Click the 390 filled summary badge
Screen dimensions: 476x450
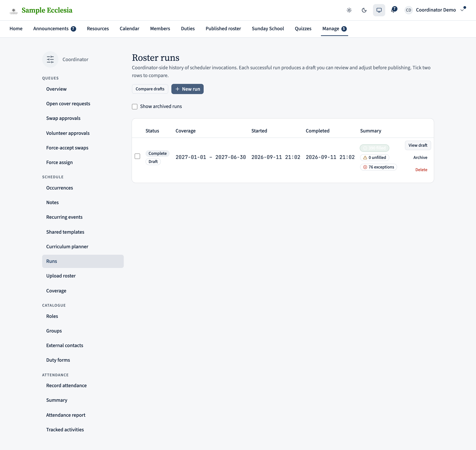[374, 148]
